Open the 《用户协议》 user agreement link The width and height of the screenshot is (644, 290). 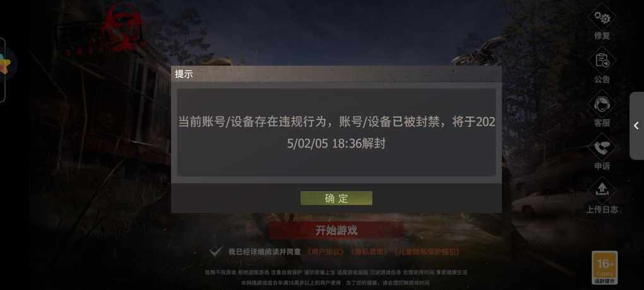click(325, 252)
